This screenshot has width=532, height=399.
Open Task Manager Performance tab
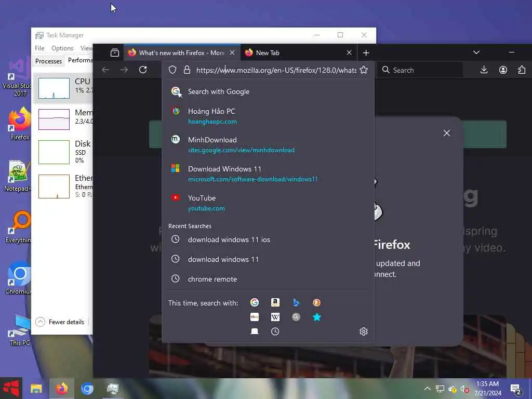pyautogui.click(x=80, y=60)
